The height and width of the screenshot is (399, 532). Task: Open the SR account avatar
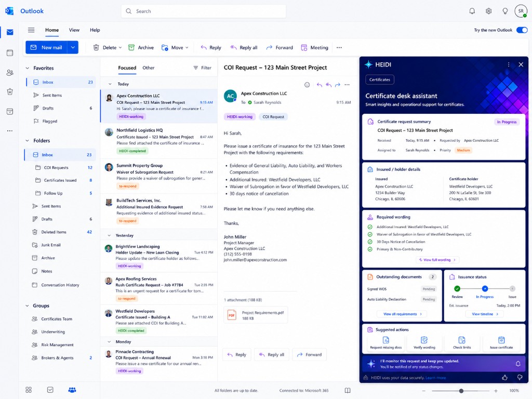point(521,11)
